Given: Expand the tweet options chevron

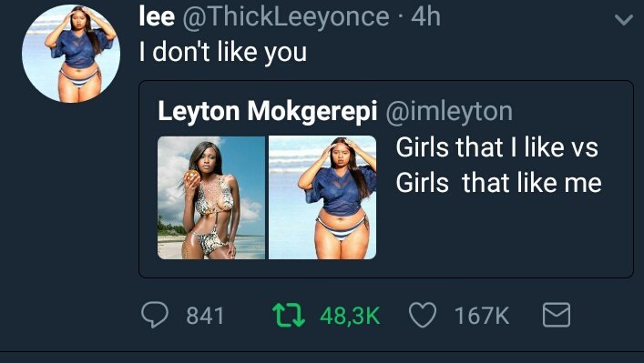Looking at the screenshot, I should pyautogui.click(x=624, y=20).
